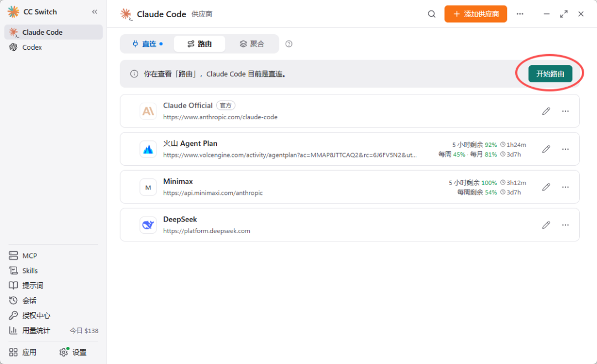
Task: Click the 开始路由 start routing button
Action: (550, 74)
